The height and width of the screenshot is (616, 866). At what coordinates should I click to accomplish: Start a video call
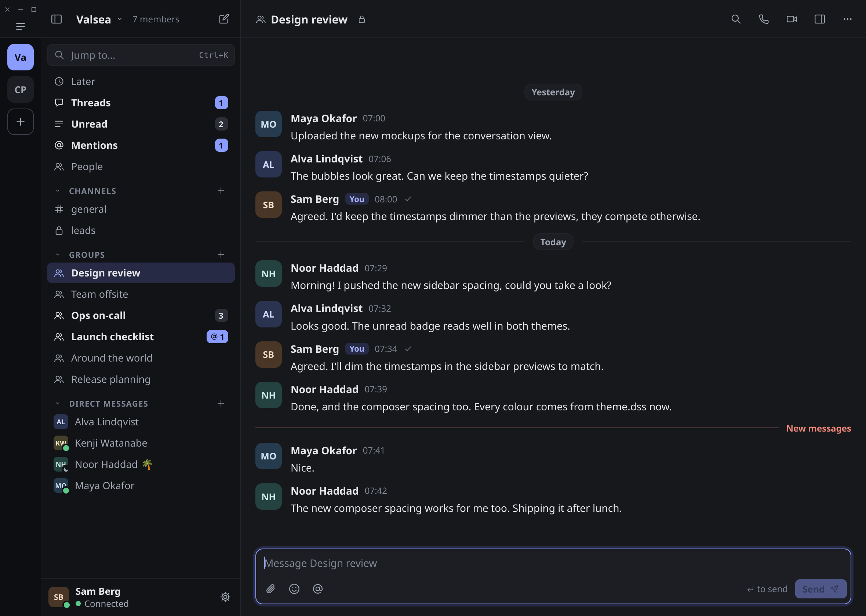(792, 19)
